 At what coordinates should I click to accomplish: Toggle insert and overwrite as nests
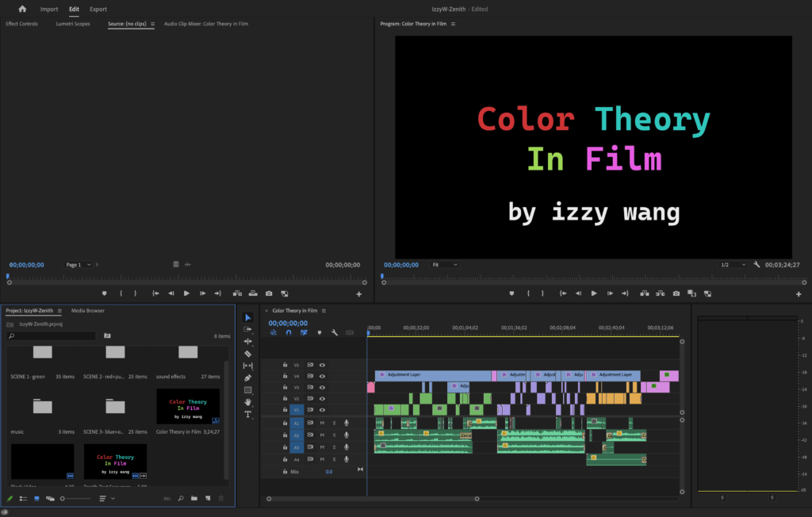pyautogui.click(x=274, y=332)
